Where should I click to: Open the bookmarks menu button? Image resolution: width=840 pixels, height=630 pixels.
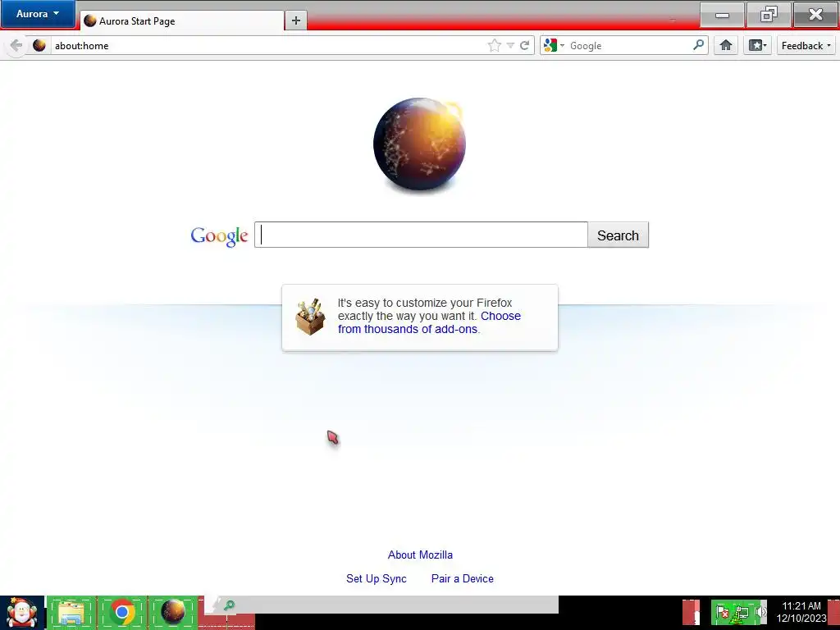tap(757, 46)
